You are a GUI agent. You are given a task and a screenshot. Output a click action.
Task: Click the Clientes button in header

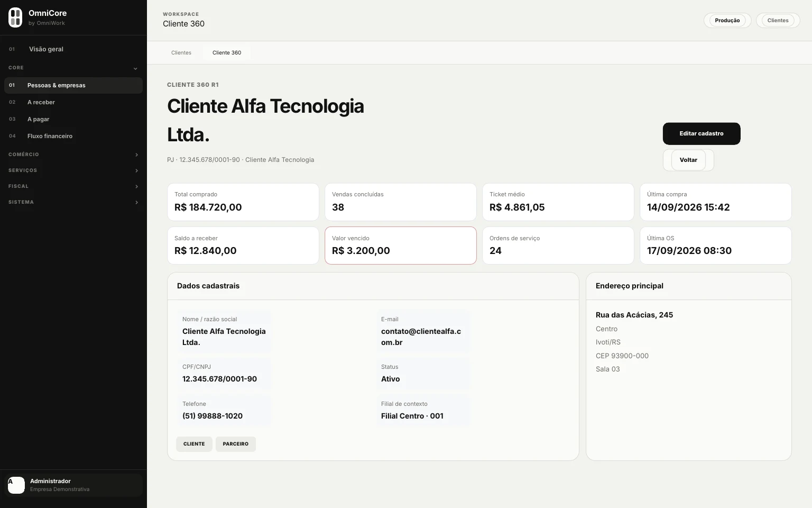[778, 21]
